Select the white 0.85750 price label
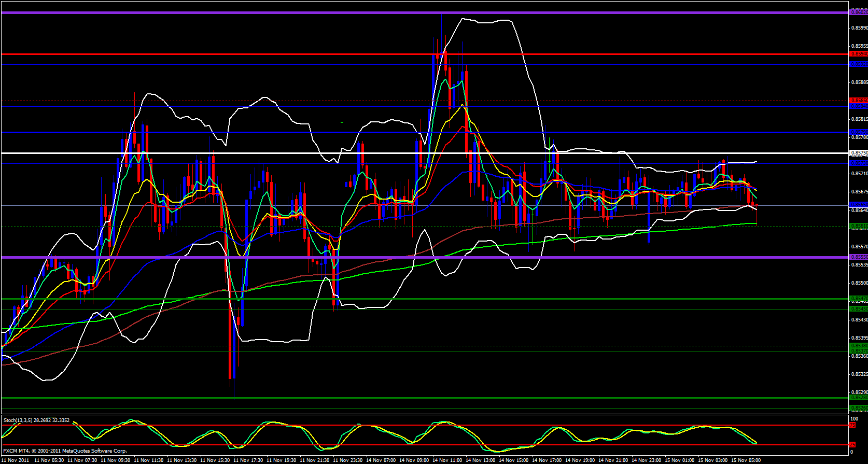The height and width of the screenshot is (464, 868). (858, 153)
